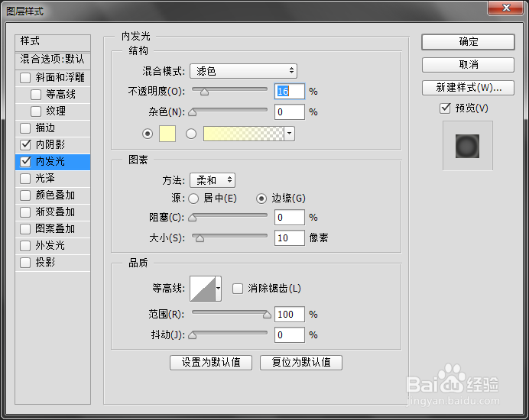Select the 内阴影 style entry label
The image size is (529, 420).
click(x=50, y=144)
